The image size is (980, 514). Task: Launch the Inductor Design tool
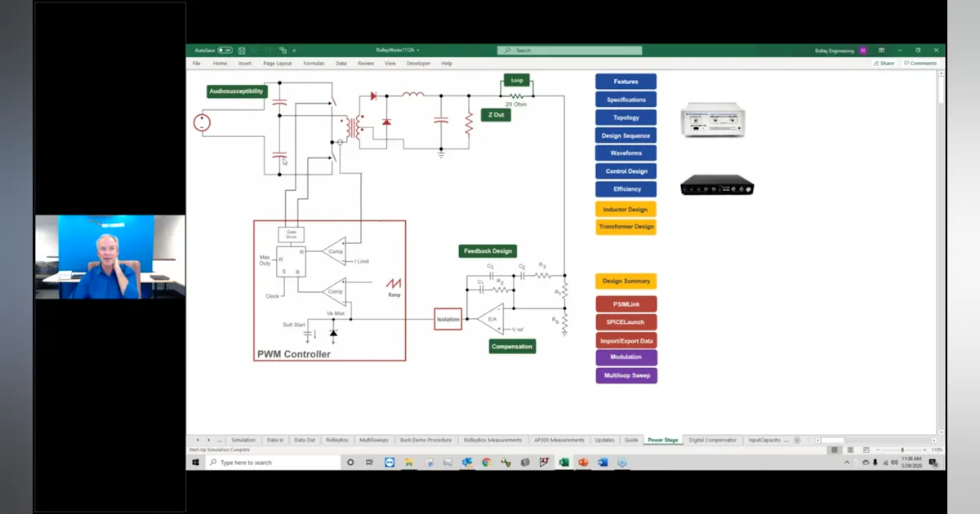626,209
